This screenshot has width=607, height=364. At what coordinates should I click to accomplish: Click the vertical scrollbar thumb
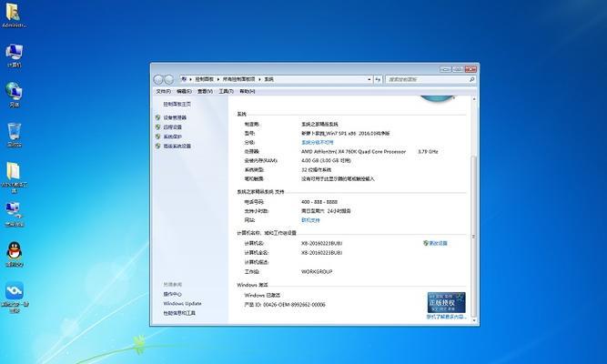click(x=474, y=236)
